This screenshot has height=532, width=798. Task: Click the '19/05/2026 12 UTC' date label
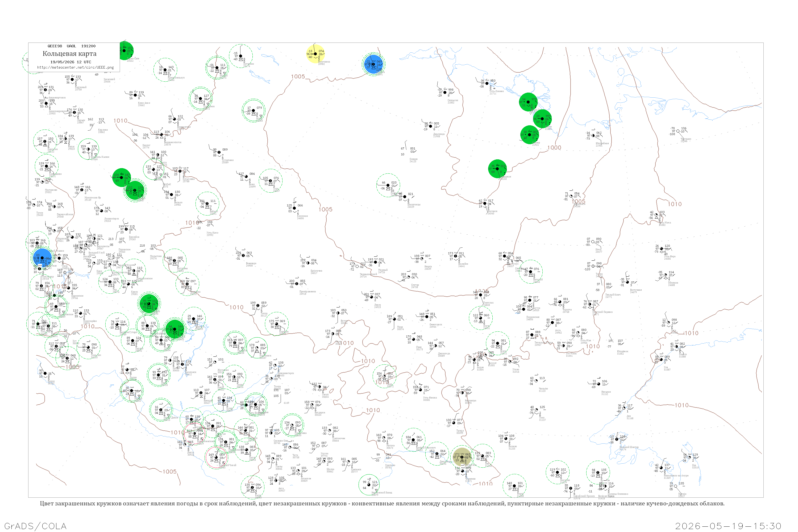(70, 62)
